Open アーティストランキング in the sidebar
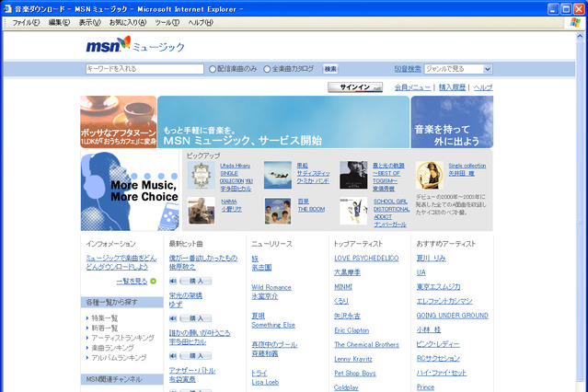The height and width of the screenshot is (392, 588). [122, 338]
